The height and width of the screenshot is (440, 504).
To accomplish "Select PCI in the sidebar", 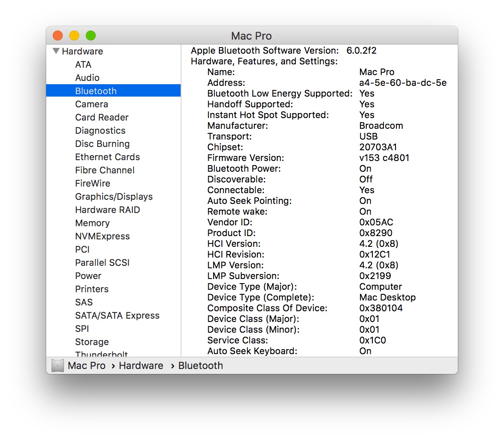I will point(82,249).
